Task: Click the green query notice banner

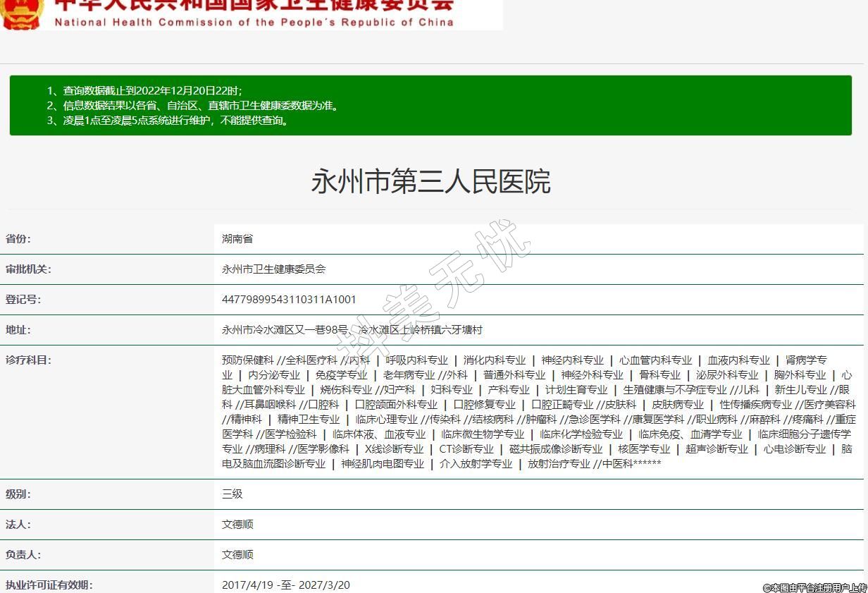Action: [430, 105]
